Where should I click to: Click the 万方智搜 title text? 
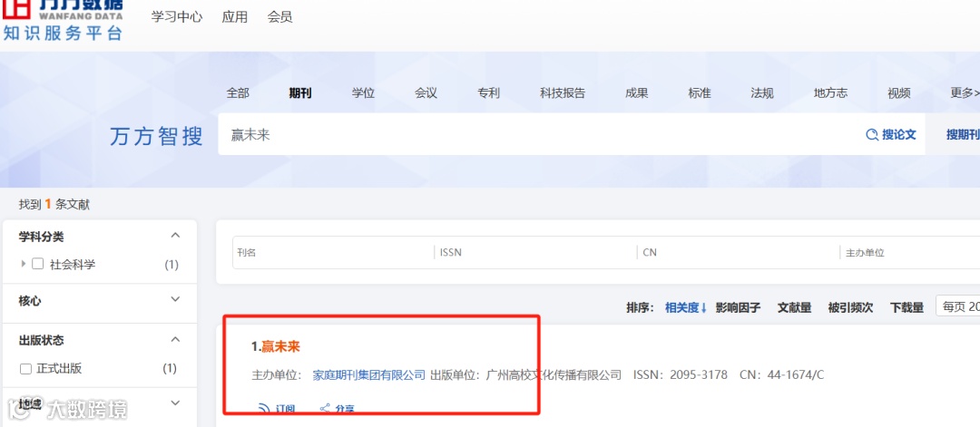pos(156,135)
